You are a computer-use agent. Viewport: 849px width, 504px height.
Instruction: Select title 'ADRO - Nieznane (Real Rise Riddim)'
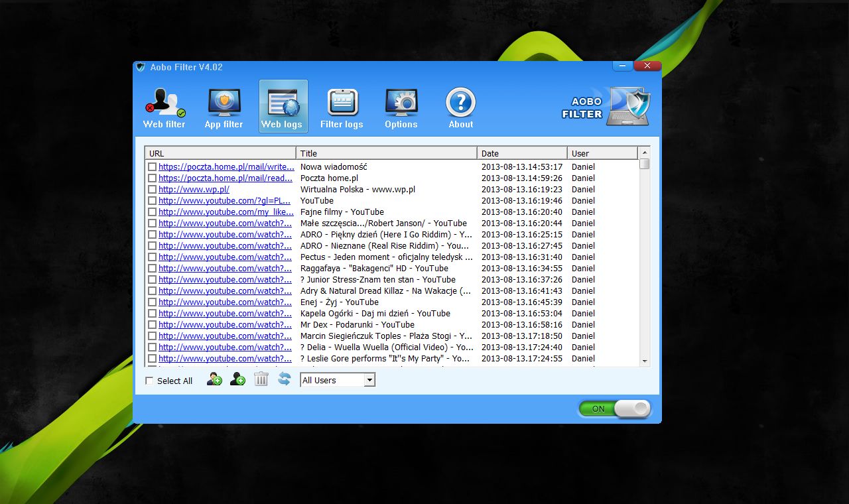click(385, 246)
